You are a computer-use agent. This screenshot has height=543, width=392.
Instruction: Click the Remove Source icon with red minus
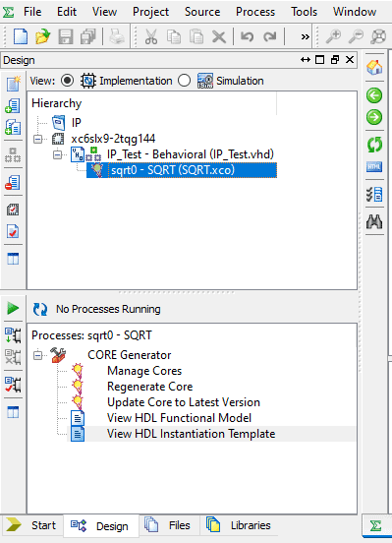point(13,183)
